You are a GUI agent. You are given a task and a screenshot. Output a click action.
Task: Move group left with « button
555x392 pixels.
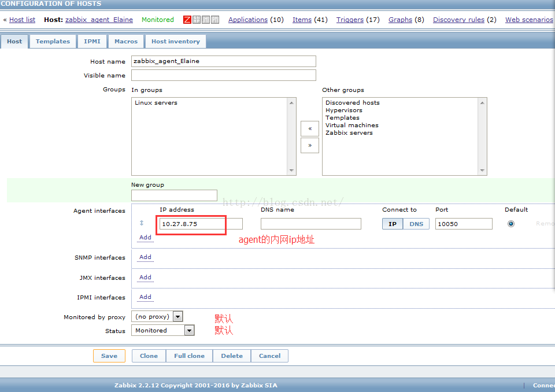(310, 128)
